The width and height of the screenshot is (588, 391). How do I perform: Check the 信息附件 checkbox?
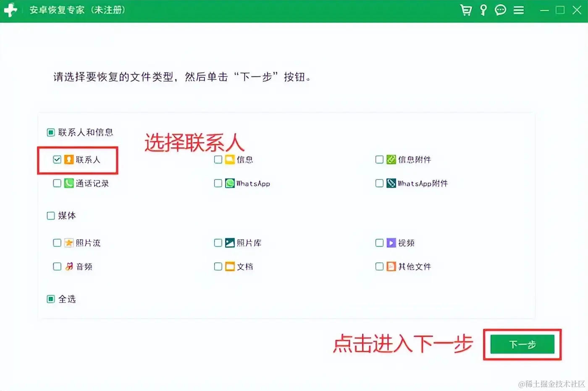click(x=379, y=160)
